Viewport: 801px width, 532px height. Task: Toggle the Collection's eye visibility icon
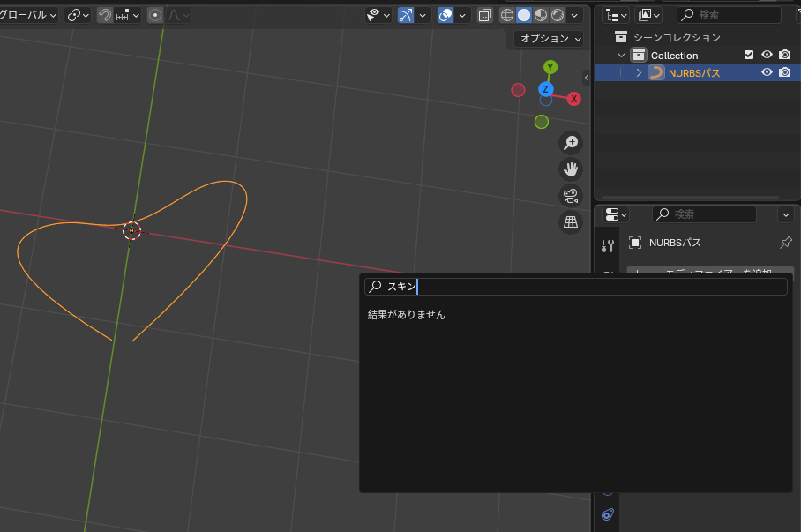[x=767, y=55]
